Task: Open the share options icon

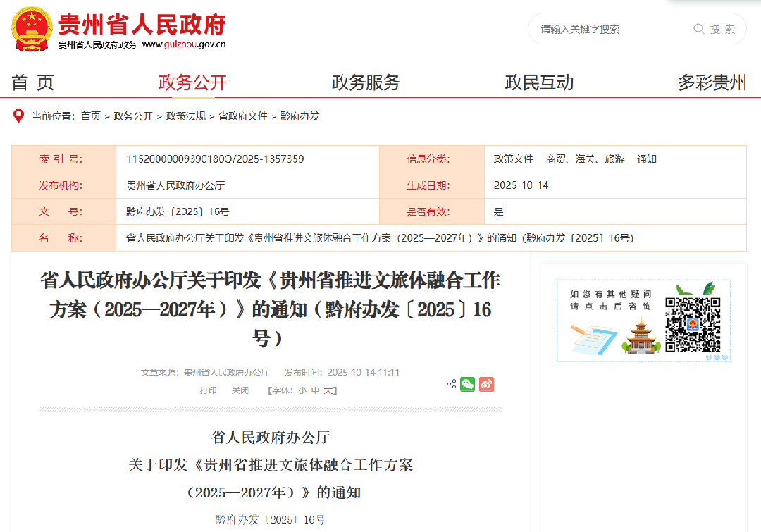Action: pyautogui.click(x=452, y=383)
